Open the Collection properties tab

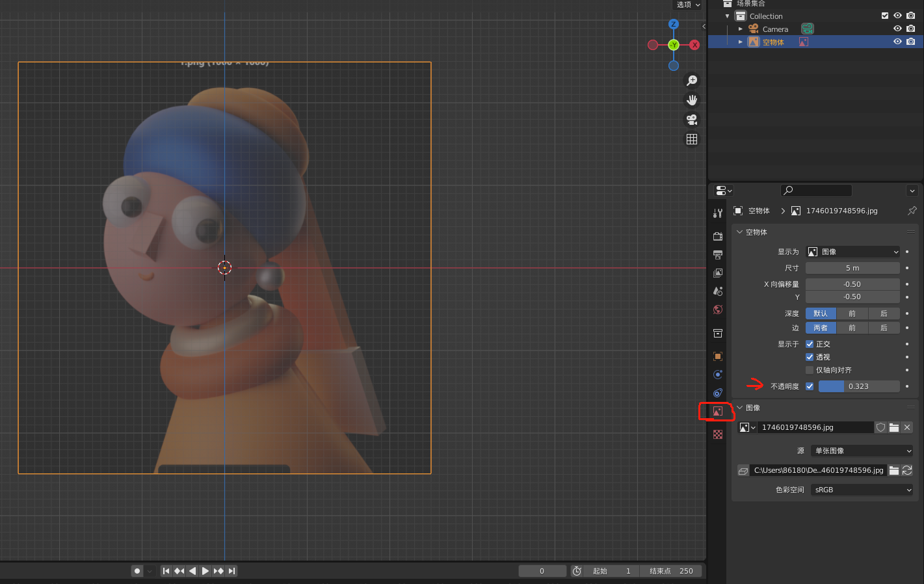click(718, 333)
